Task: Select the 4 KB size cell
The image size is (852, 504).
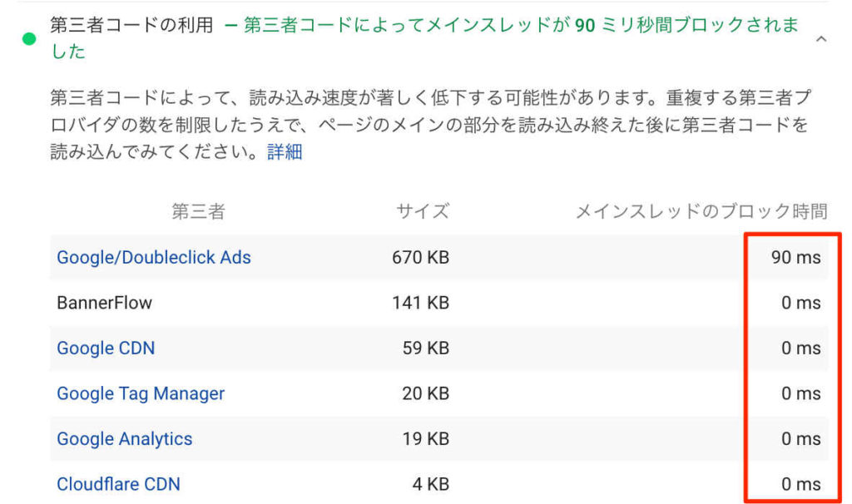Action: tap(431, 484)
